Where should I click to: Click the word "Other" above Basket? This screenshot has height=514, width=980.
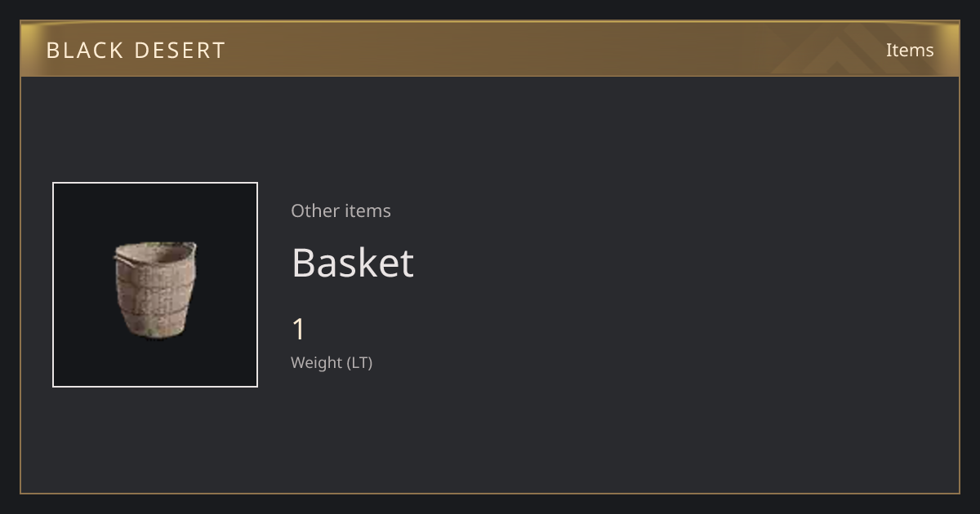tap(314, 210)
